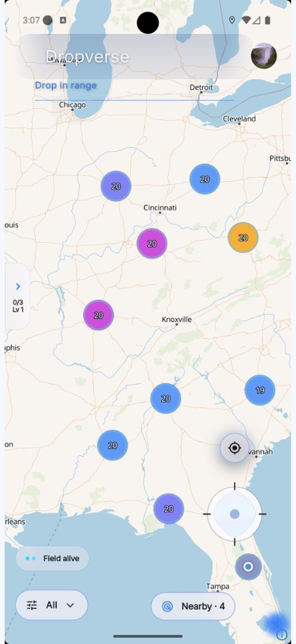Tap the Tampa city label

pyautogui.click(x=218, y=586)
